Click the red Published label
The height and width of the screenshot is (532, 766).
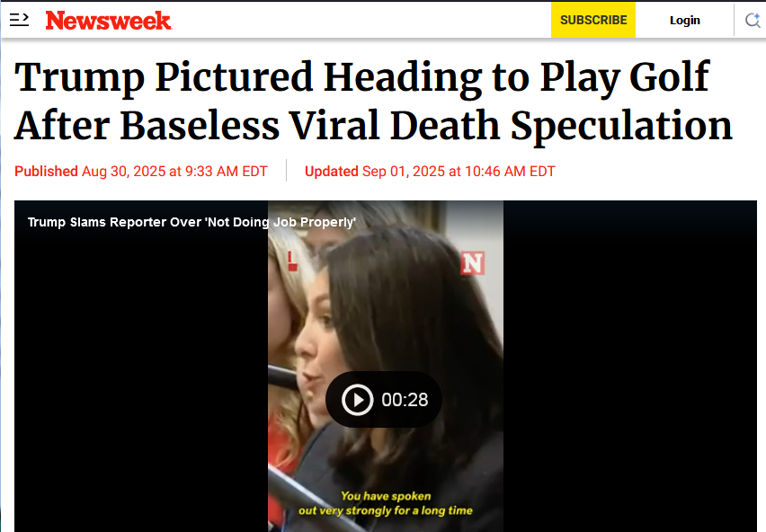(x=46, y=172)
